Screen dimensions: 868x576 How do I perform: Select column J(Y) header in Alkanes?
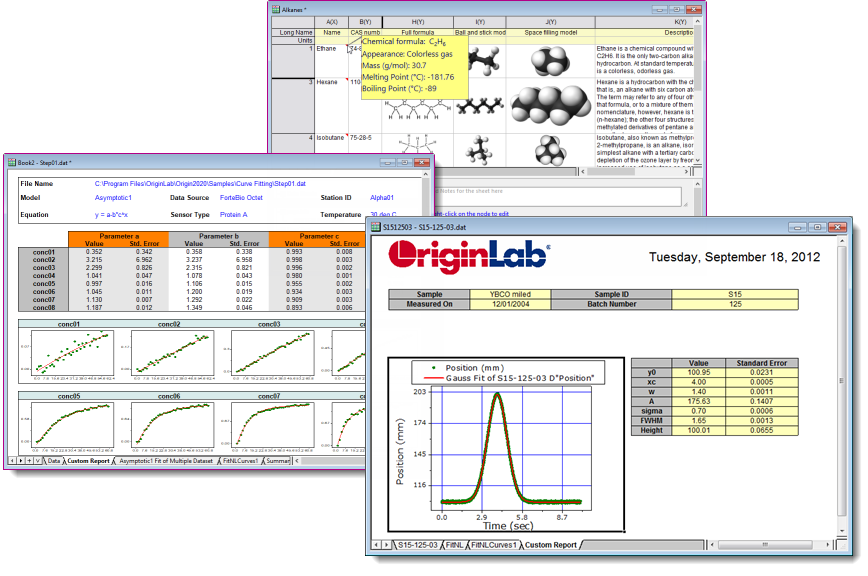[x=551, y=22]
